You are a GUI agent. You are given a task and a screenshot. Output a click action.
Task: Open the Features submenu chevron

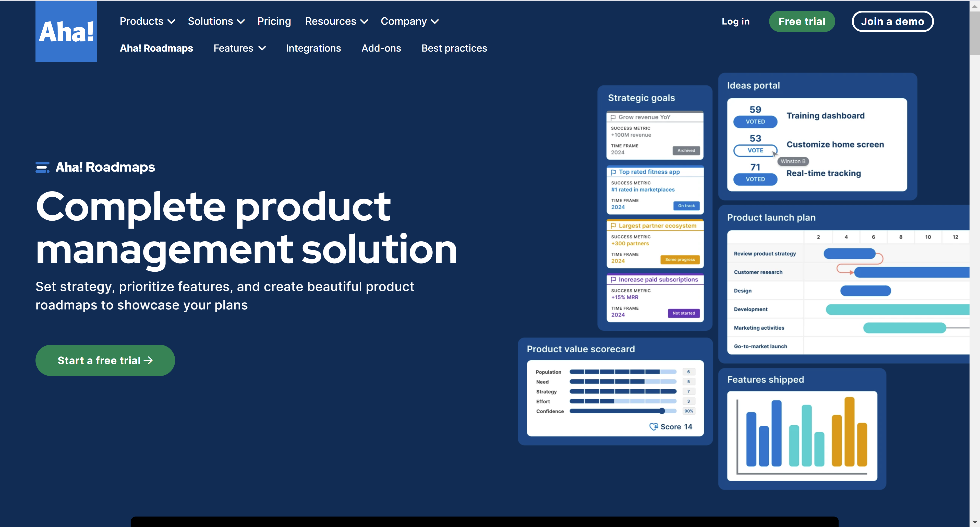tap(262, 48)
